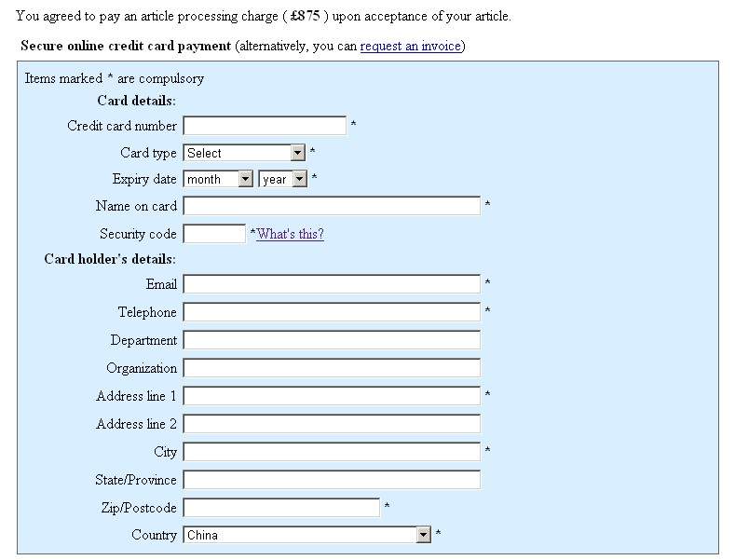The height and width of the screenshot is (560, 735).
Task: Expand the expiry year dropdown
Action: [282, 179]
